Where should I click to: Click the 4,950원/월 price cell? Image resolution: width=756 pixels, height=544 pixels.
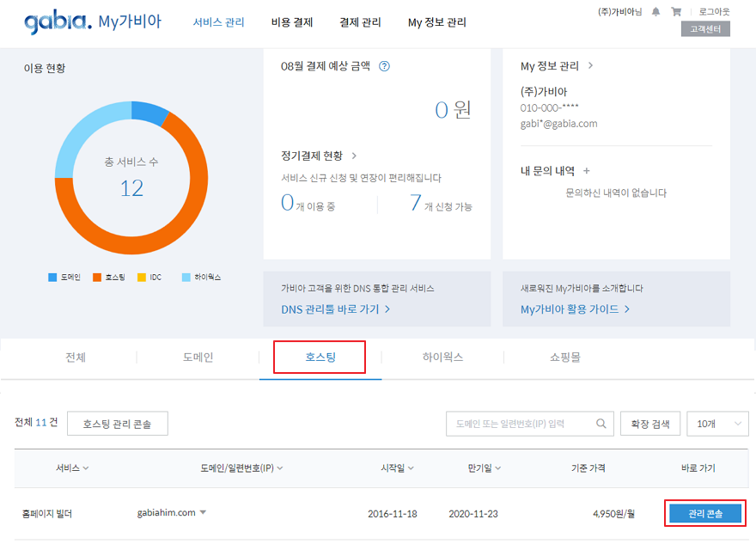coord(613,514)
